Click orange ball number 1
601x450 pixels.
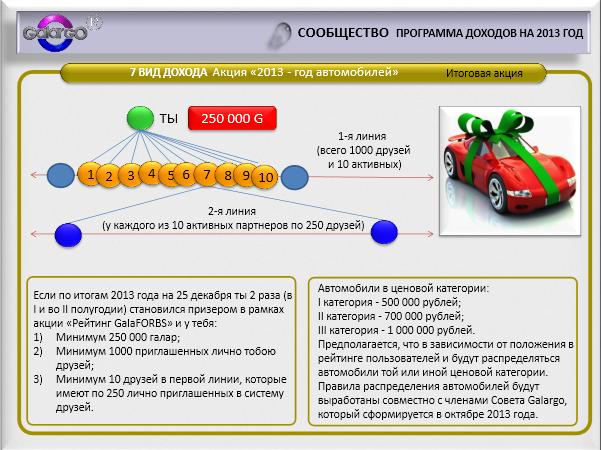(88, 174)
